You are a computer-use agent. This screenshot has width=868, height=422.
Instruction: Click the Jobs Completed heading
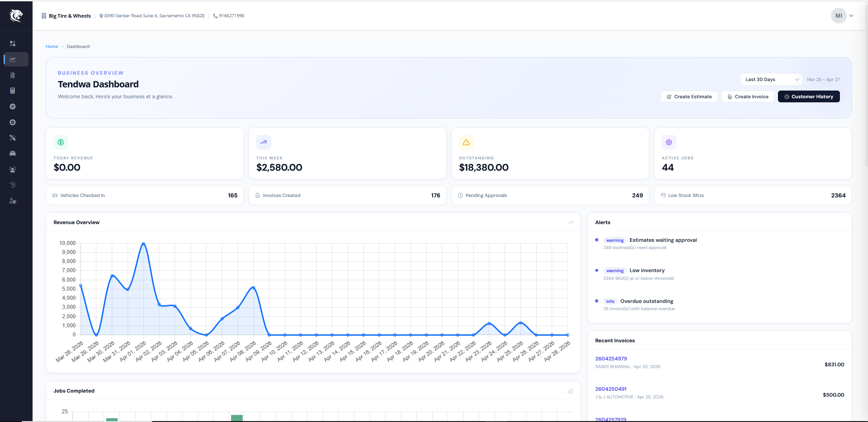[74, 391]
